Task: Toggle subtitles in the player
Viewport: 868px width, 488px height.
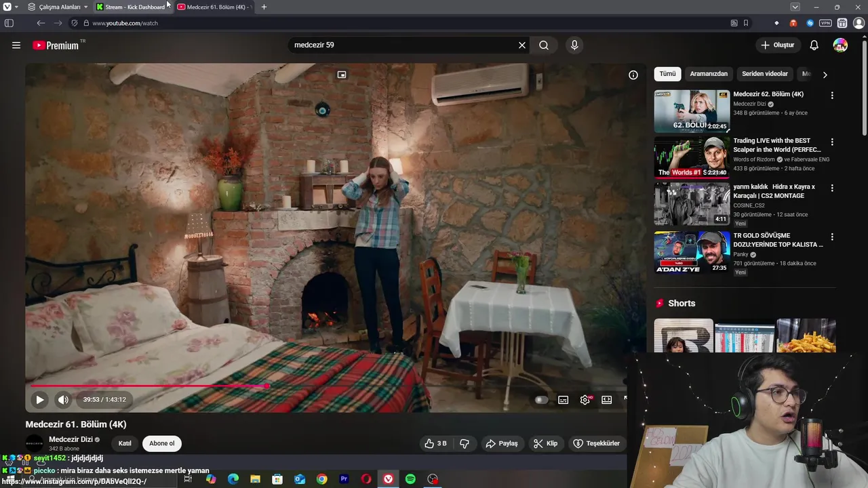Action: [564, 400]
